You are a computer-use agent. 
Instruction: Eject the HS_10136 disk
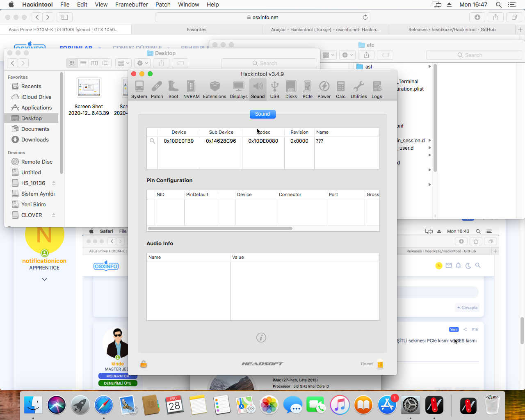pos(54,183)
